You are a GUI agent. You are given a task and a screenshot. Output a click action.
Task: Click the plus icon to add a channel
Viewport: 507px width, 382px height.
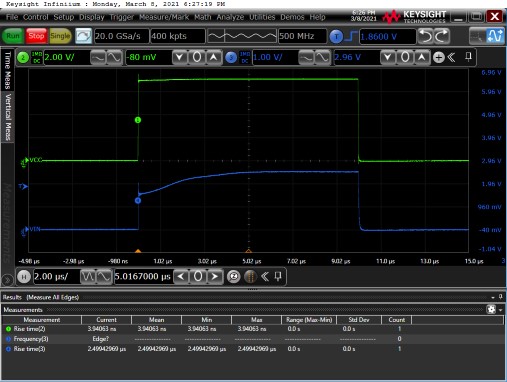[439, 58]
